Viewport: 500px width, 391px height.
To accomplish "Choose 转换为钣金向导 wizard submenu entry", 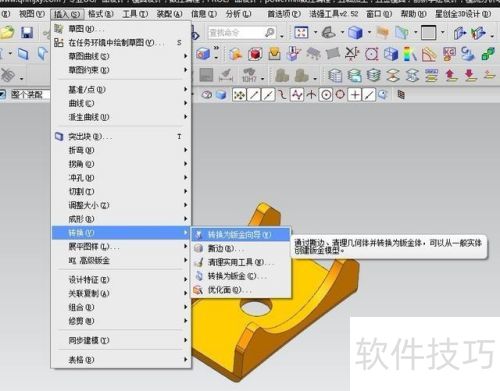I will [240, 235].
